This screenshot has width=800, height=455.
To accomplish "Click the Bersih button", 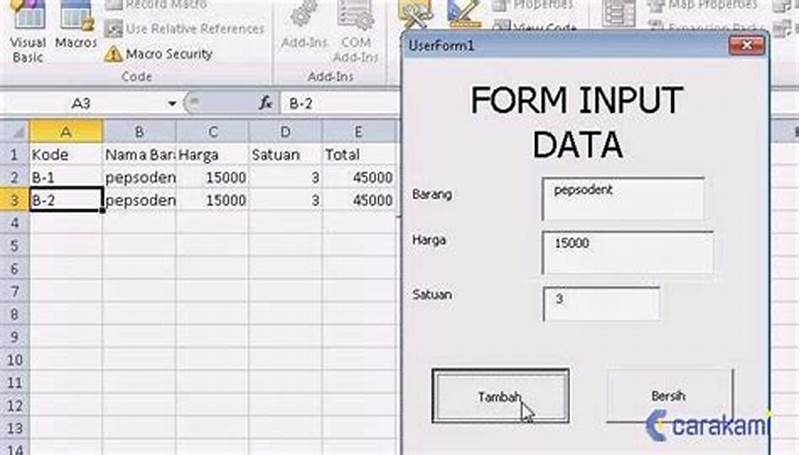I will point(669,396).
